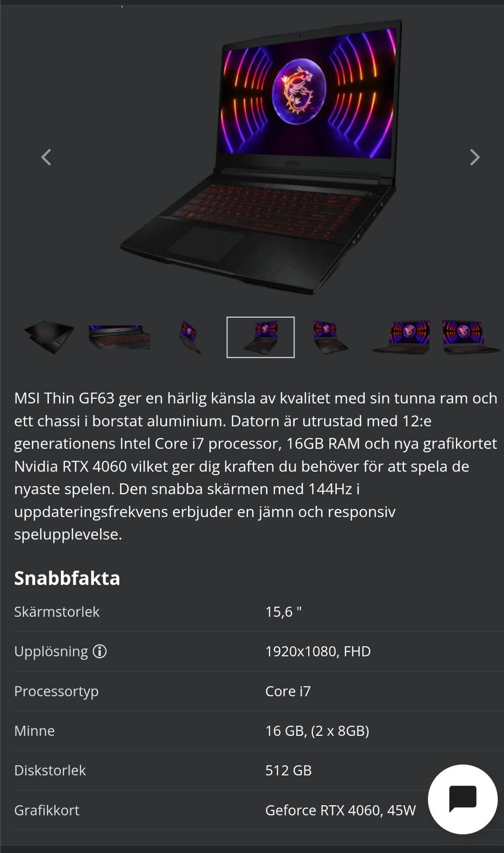Screen dimensions: 504x853
Task: Go to previous product image arrow
Action: coord(46,157)
